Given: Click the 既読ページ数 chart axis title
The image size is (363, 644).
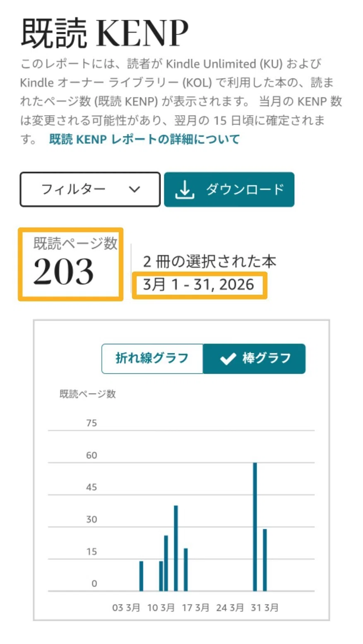Looking at the screenshot, I should 87,394.
